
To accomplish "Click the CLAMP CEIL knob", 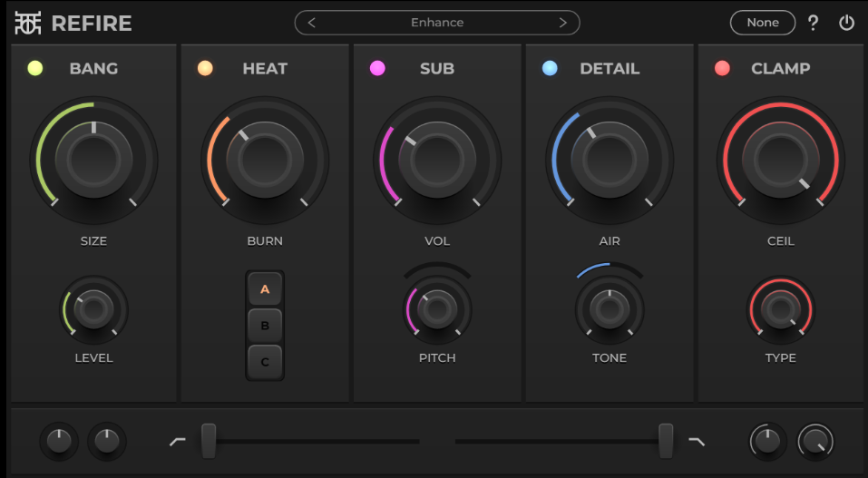I will (x=781, y=160).
